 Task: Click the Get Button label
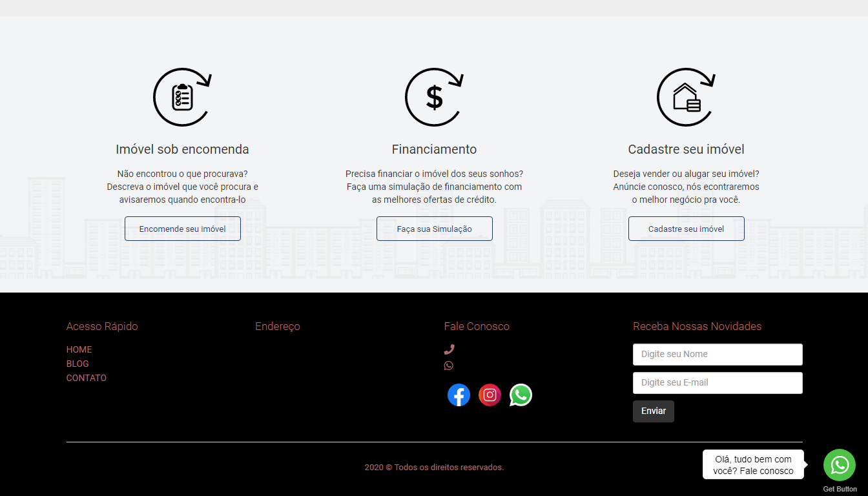pyautogui.click(x=840, y=489)
